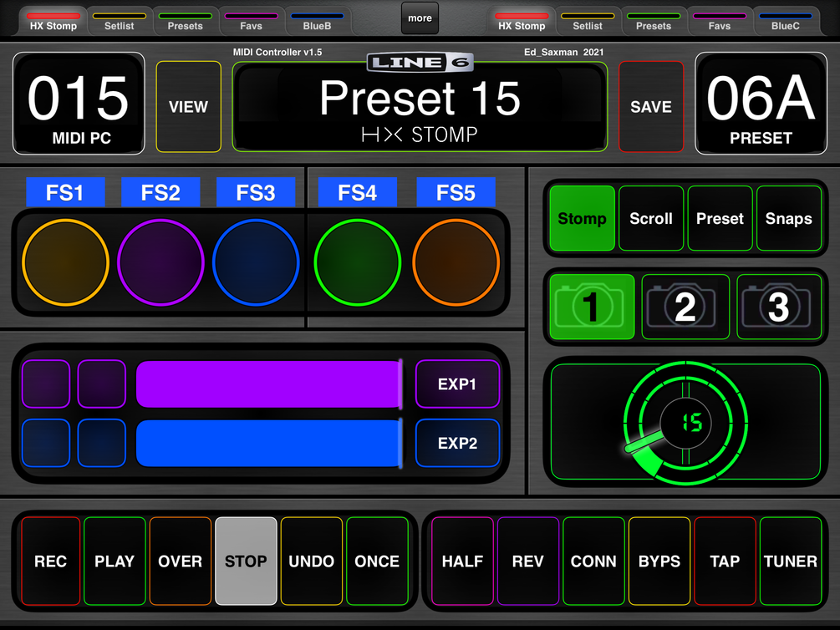Image resolution: width=840 pixels, height=630 pixels.
Task: Open the BlueC tab
Action: pos(786,23)
